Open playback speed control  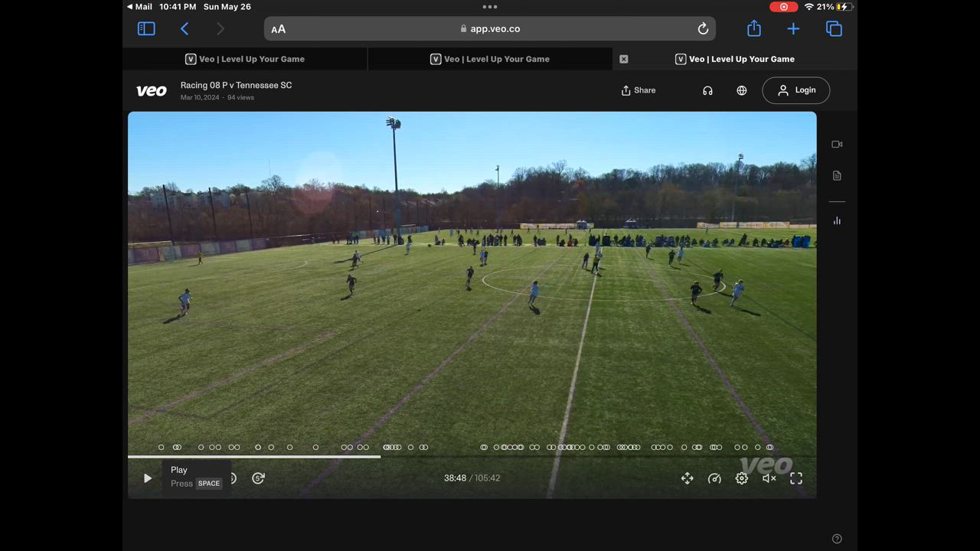click(x=714, y=478)
